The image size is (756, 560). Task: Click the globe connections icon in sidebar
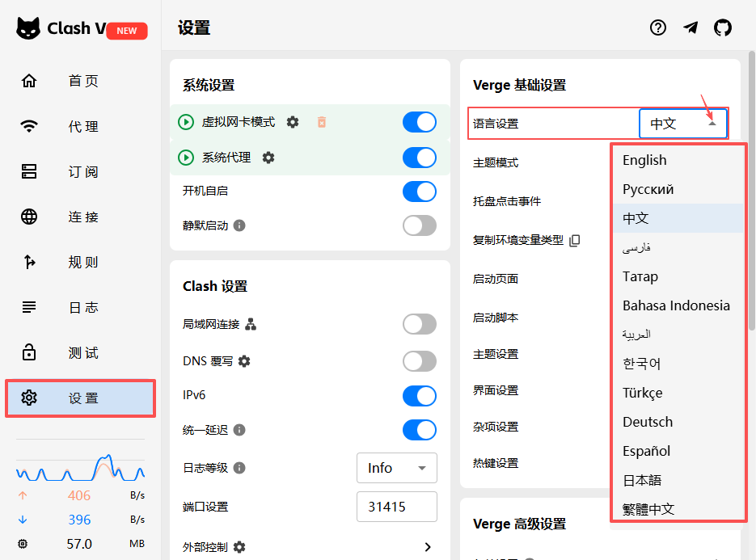pos(29,217)
